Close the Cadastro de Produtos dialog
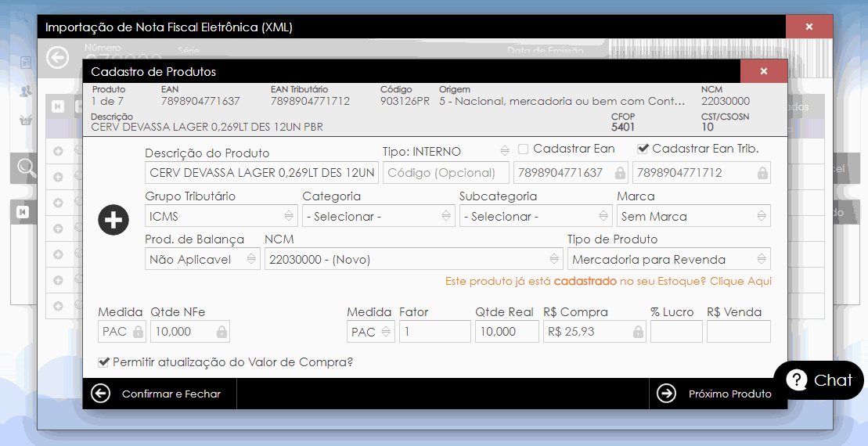Image resolution: width=868 pixels, height=446 pixels. [x=763, y=71]
